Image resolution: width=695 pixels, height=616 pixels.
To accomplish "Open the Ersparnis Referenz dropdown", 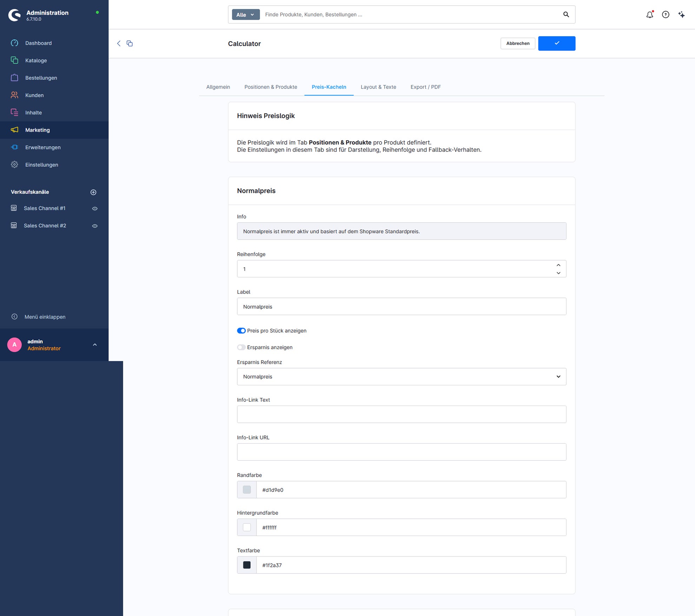I will coord(402,376).
